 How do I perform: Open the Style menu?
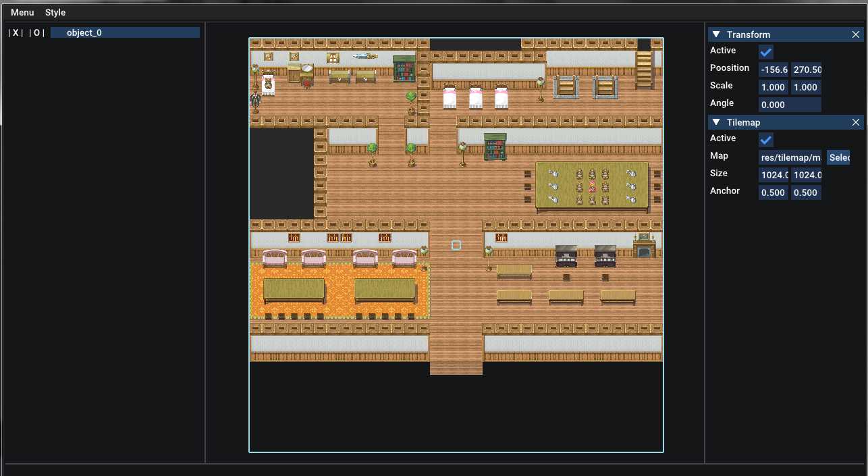pyautogui.click(x=55, y=12)
